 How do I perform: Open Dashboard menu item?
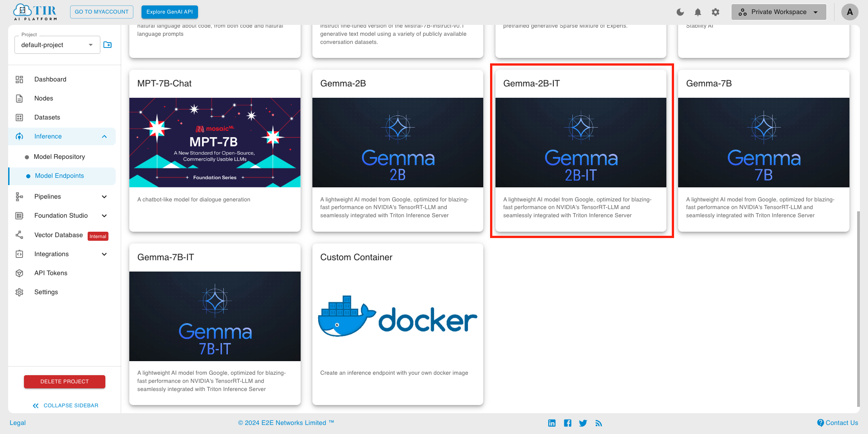click(x=50, y=80)
